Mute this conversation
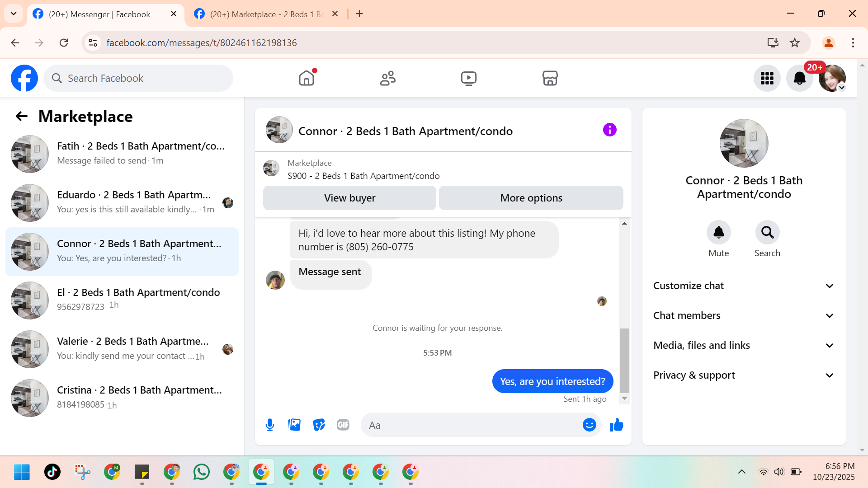Image resolution: width=868 pixels, height=488 pixels. [x=718, y=232]
